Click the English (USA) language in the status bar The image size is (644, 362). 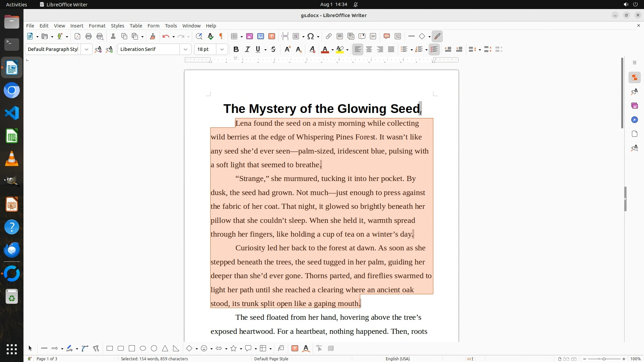(397, 359)
